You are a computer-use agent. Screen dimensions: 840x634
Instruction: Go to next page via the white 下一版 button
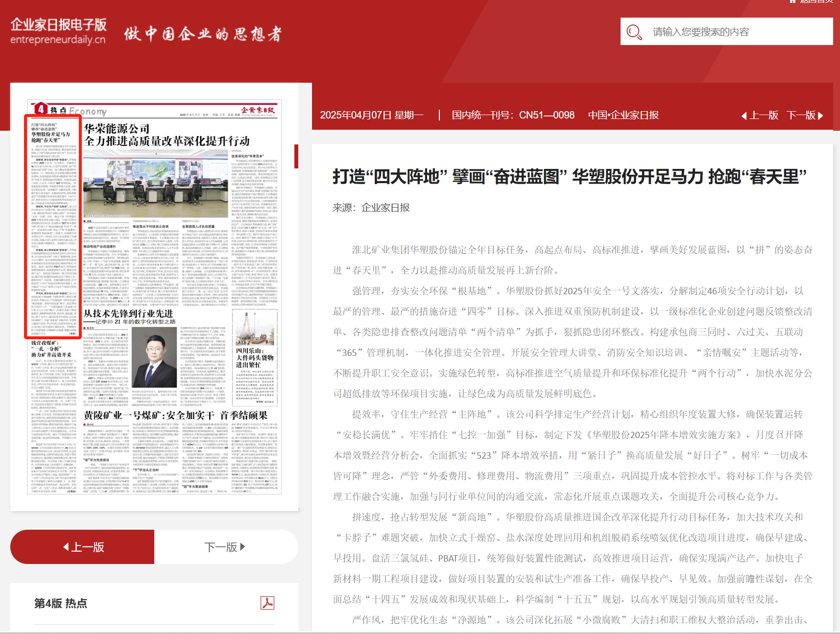pyautogui.click(x=225, y=547)
